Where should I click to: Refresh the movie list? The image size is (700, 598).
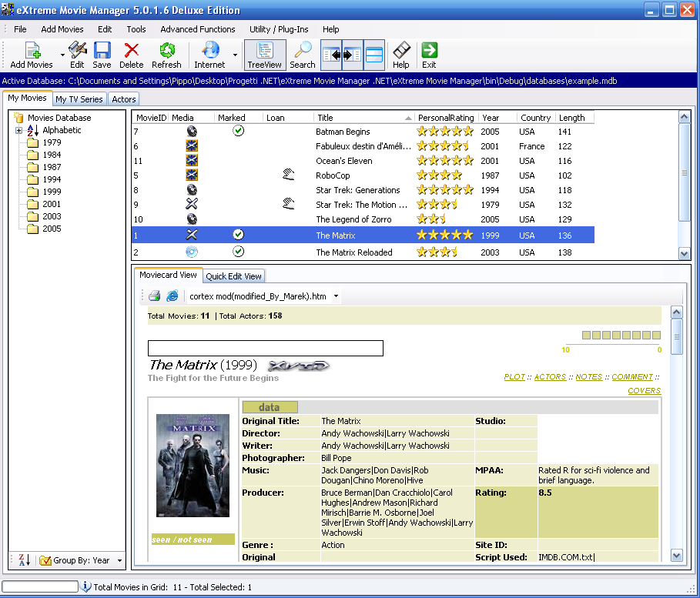tap(166, 54)
